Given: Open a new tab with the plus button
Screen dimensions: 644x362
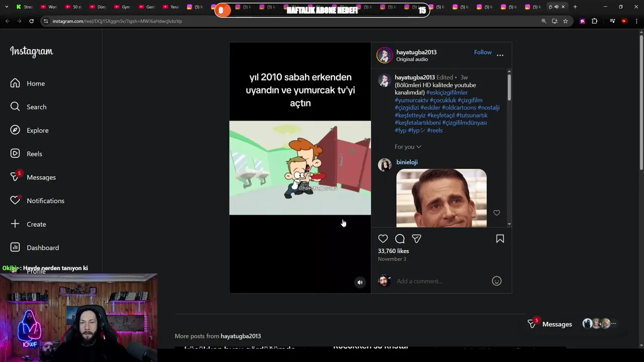Looking at the screenshot, I should pos(575,7).
